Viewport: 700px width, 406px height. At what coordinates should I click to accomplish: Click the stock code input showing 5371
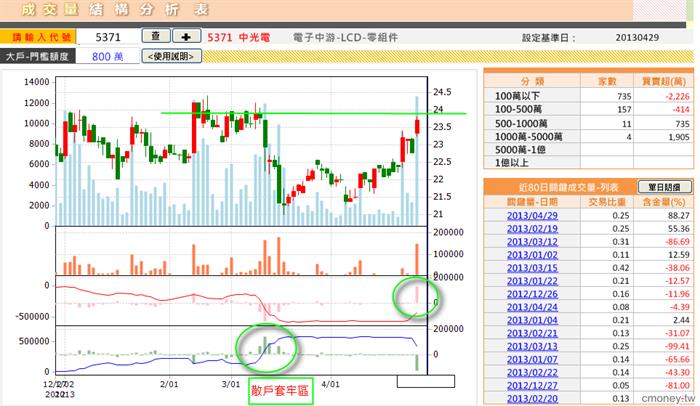108,37
